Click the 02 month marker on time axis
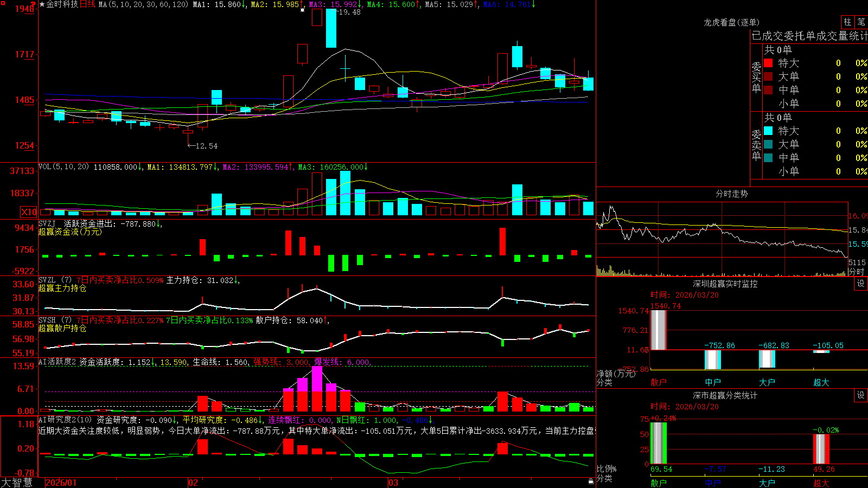 193,483
